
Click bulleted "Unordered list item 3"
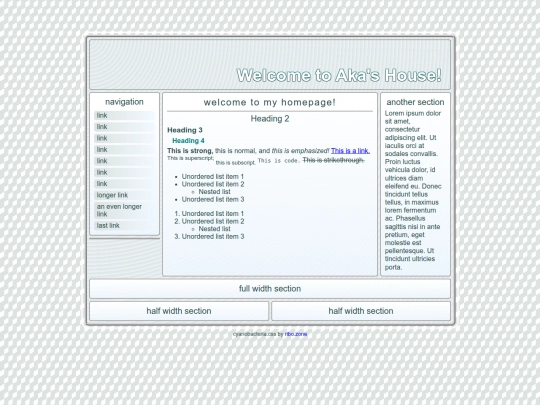(213, 199)
